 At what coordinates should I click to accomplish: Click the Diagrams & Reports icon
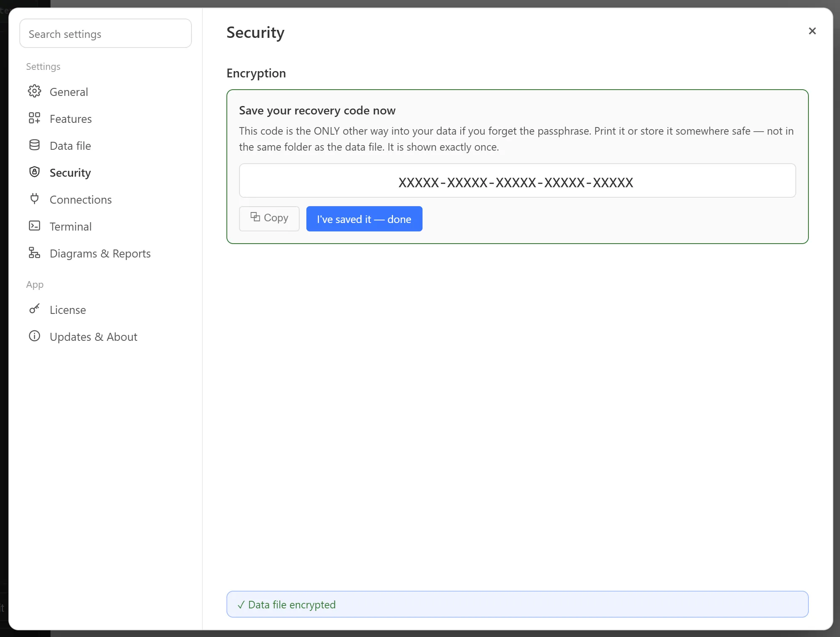pos(35,253)
